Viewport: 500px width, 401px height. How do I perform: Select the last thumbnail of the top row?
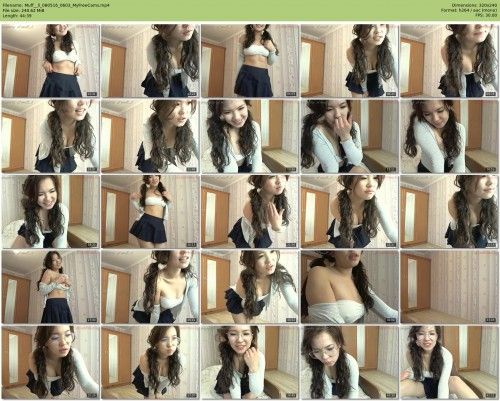(449, 61)
